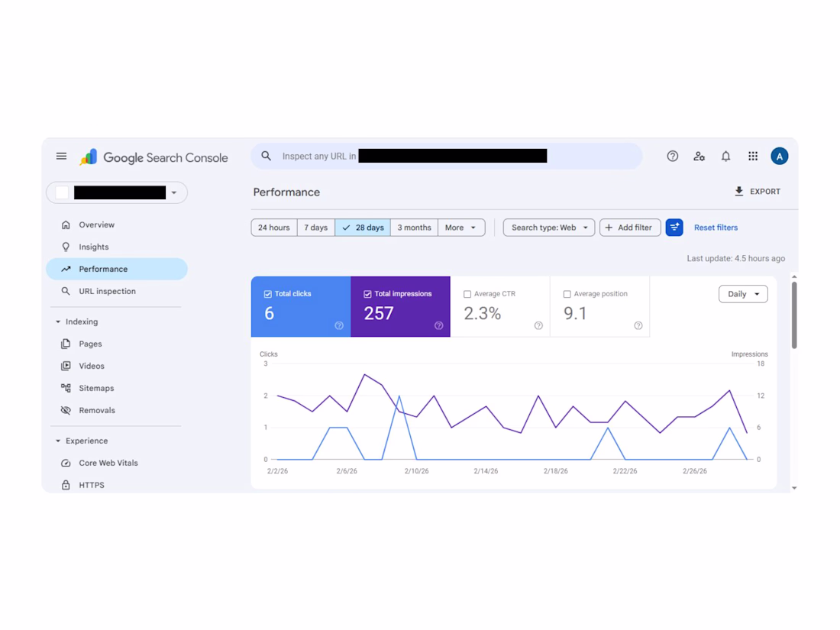Click the vertical scrollbar thumb
Viewport: 840px width, 630px height.
coord(794,315)
